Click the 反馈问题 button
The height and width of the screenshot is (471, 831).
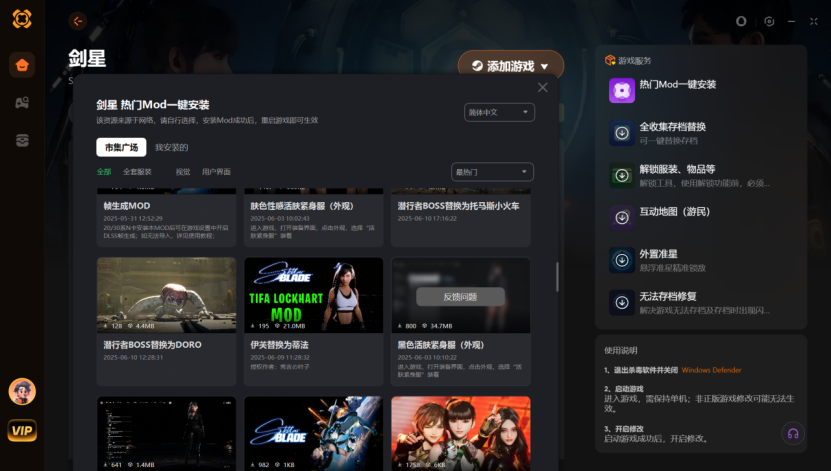[461, 297]
